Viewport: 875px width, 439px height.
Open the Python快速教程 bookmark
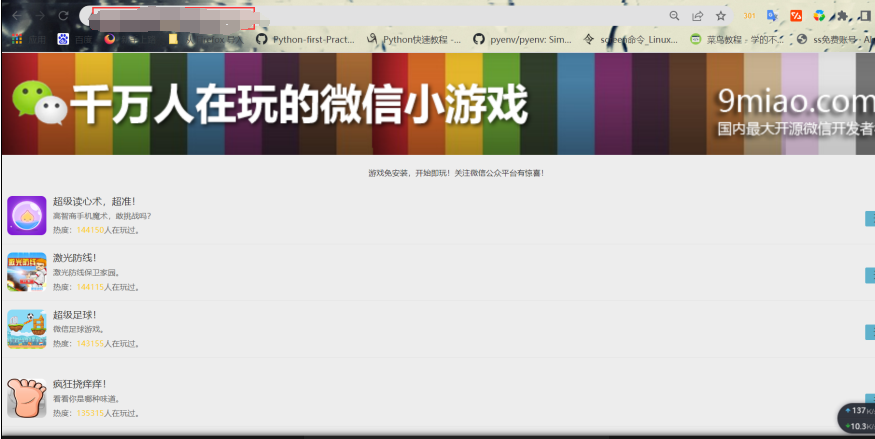(414, 40)
